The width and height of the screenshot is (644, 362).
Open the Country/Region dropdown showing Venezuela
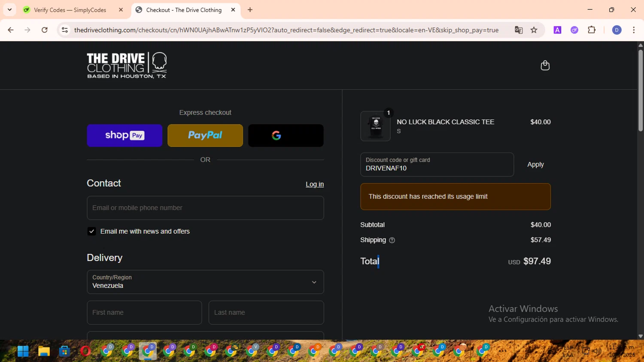tap(205, 282)
